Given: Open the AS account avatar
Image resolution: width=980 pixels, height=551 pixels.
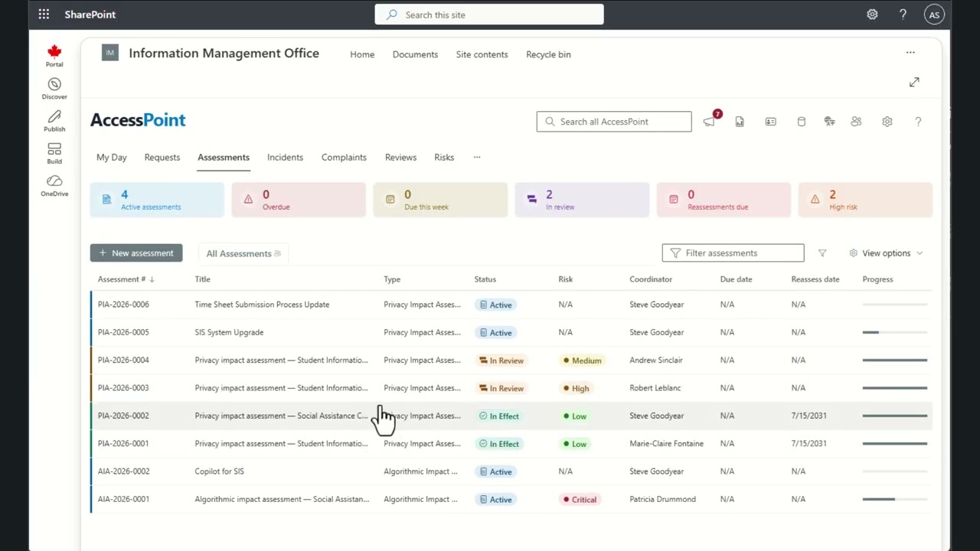Looking at the screenshot, I should point(933,15).
